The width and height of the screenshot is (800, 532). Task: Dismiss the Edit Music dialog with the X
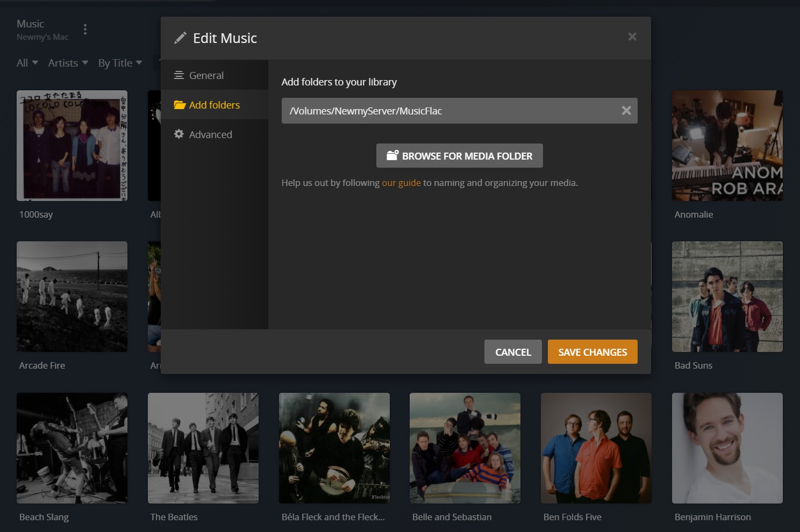pos(632,37)
